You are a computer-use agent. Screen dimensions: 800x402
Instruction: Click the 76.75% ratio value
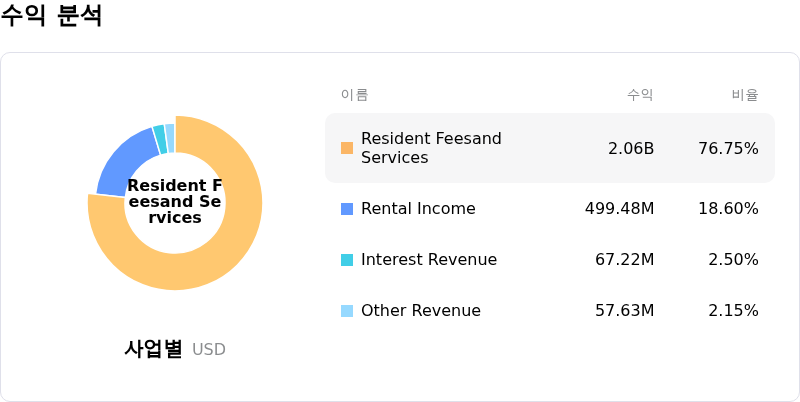tap(728, 148)
